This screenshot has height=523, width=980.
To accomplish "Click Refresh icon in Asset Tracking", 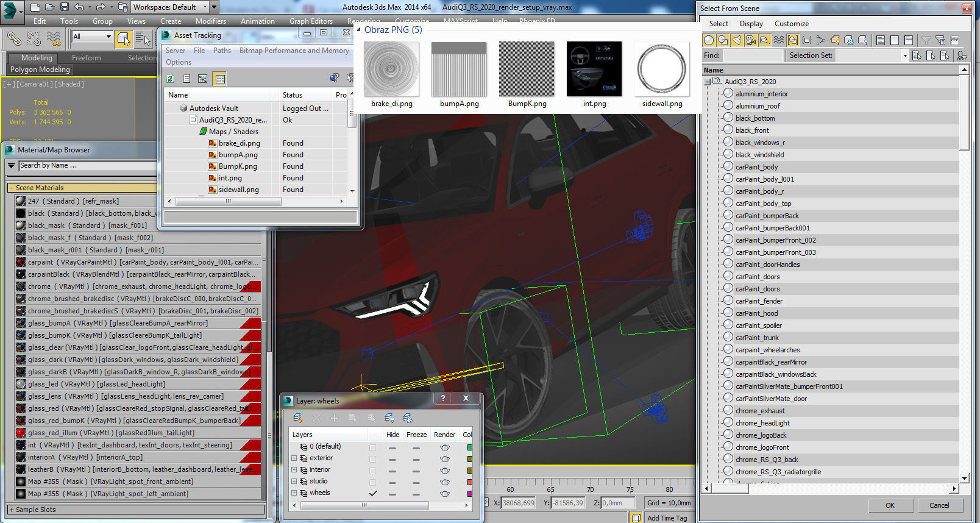I will [171, 79].
